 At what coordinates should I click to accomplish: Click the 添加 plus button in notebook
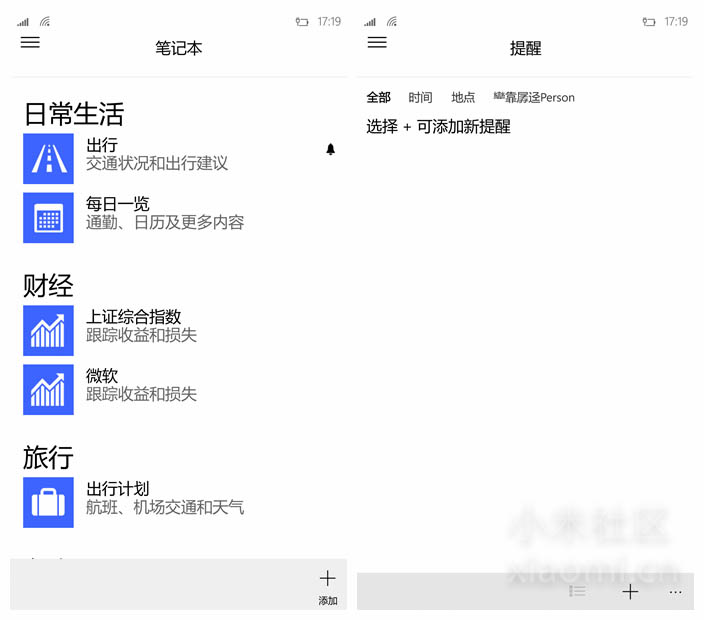click(x=328, y=587)
